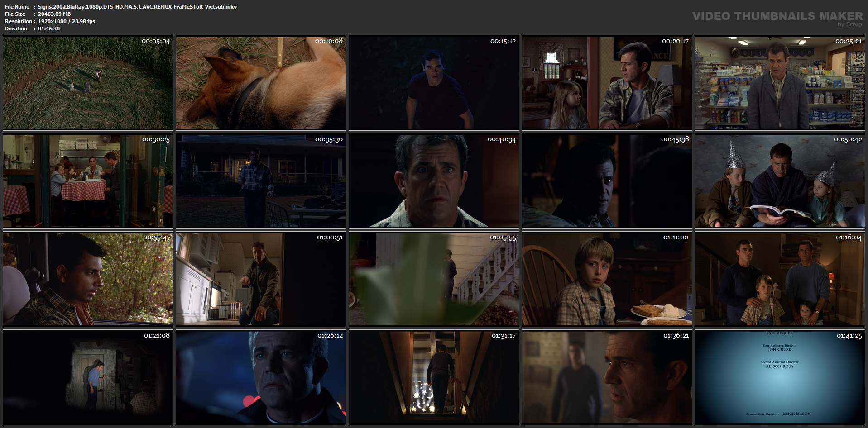Select the close-up thumbnail at 00:40:34
This screenshot has width=868, height=428.
pyautogui.click(x=434, y=181)
